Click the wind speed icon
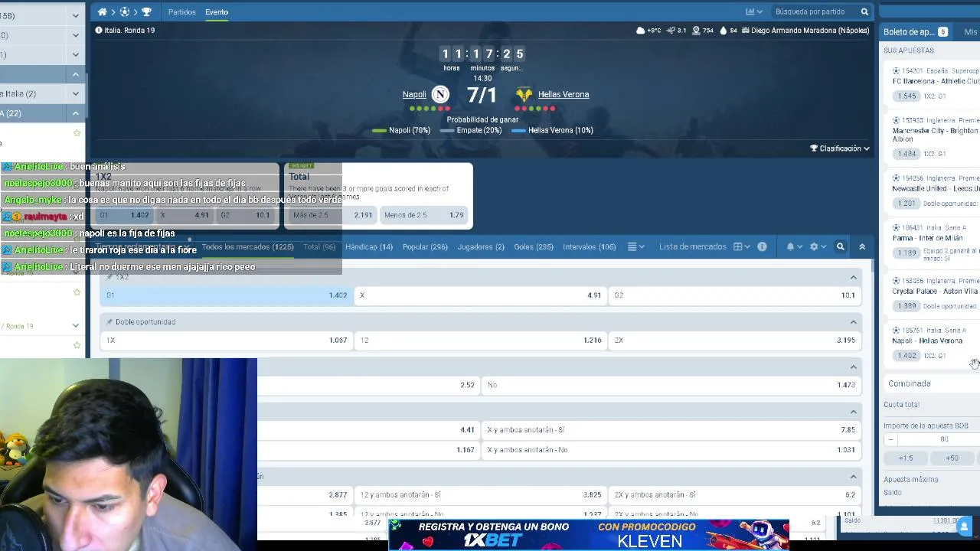This screenshot has height=551, width=980. (x=671, y=31)
